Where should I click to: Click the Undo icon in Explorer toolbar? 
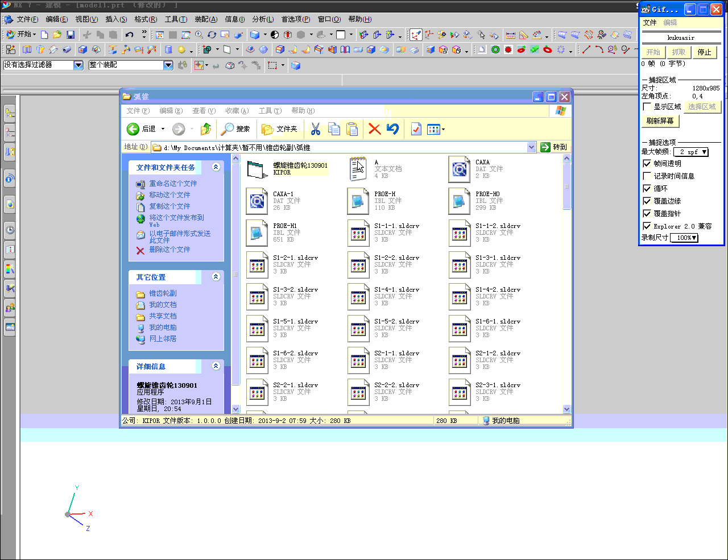point(392,129)
